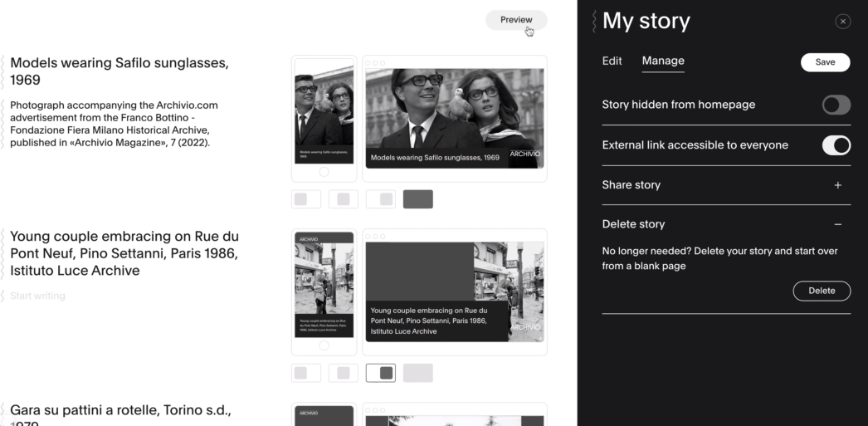
Task: Click the wavy handle beside the Young couple title
Action: [2, 254]
